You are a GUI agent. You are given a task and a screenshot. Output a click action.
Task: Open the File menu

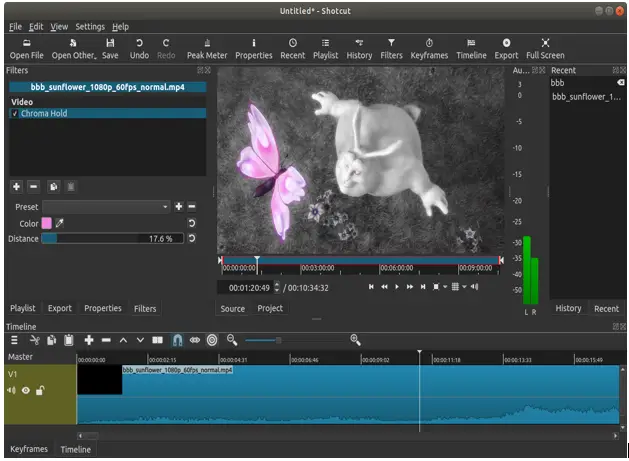15,26
